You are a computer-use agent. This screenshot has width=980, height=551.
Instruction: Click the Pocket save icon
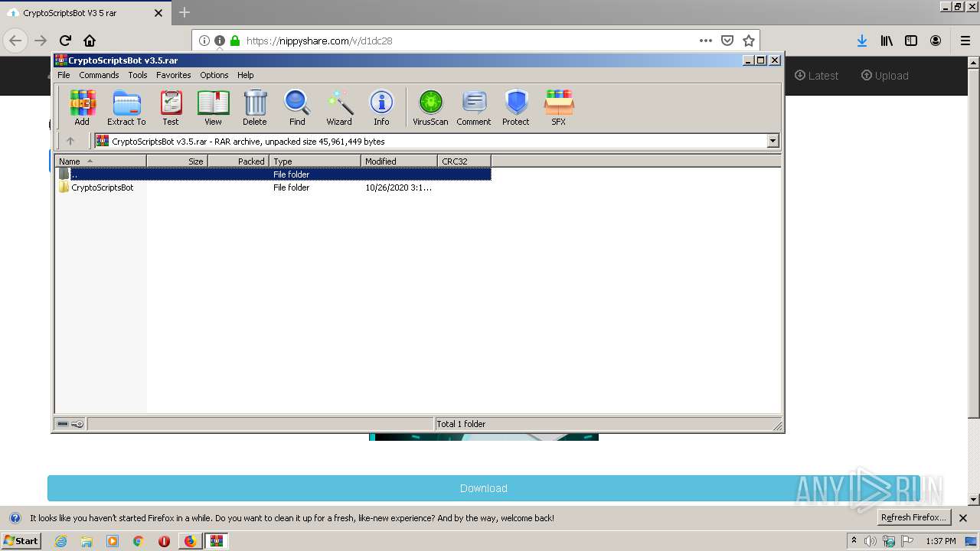click(727, 41)
